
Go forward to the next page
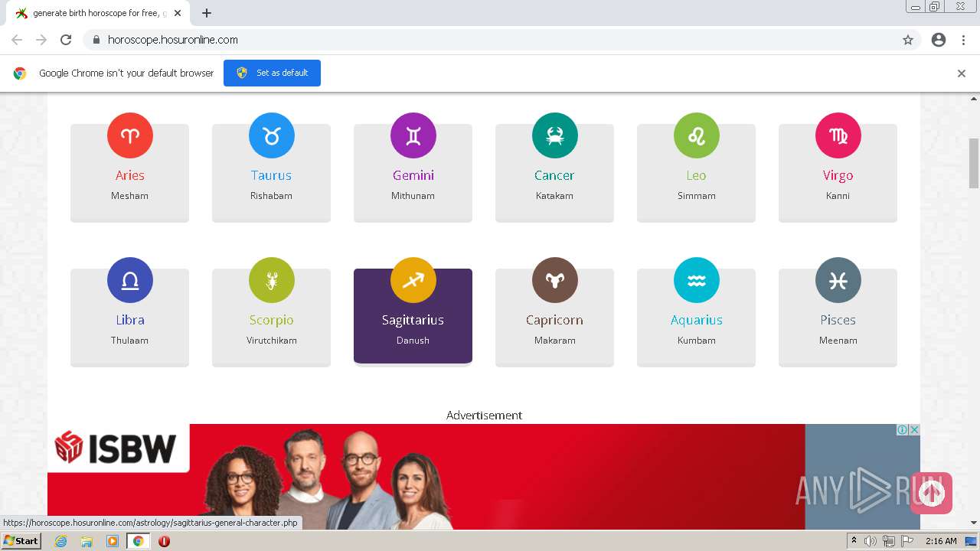click(x=41, y=40)
